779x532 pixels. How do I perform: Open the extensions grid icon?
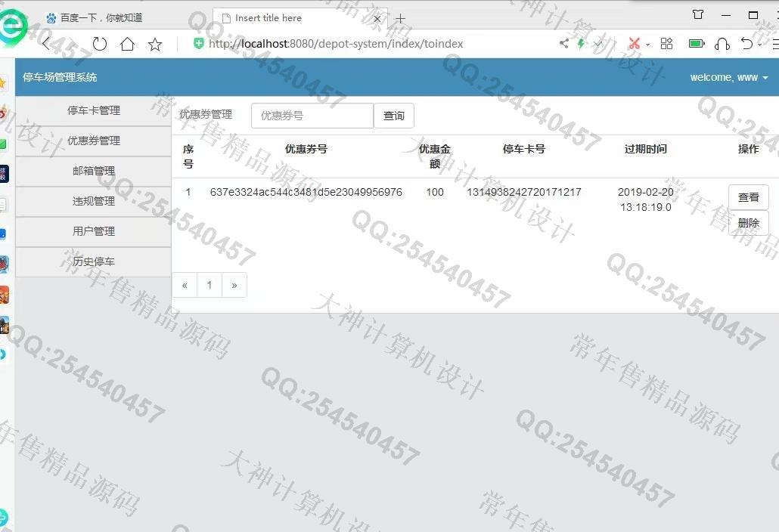pos(666,44)
